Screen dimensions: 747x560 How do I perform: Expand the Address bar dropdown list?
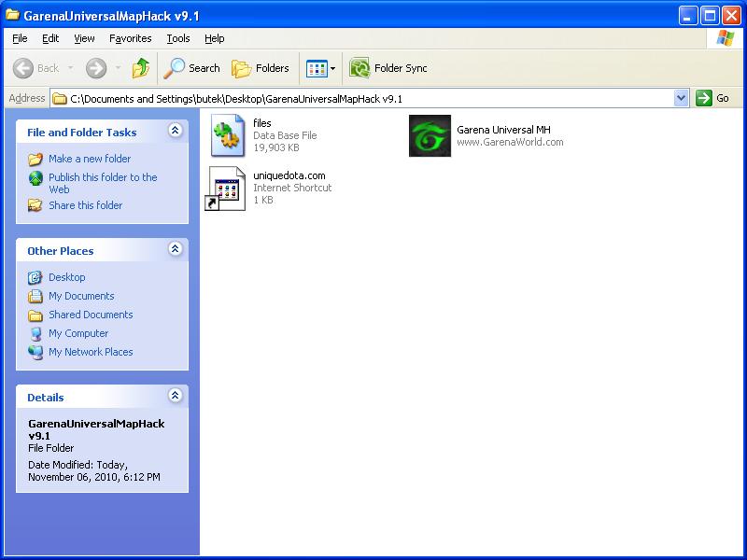click(x=682, y=99)
